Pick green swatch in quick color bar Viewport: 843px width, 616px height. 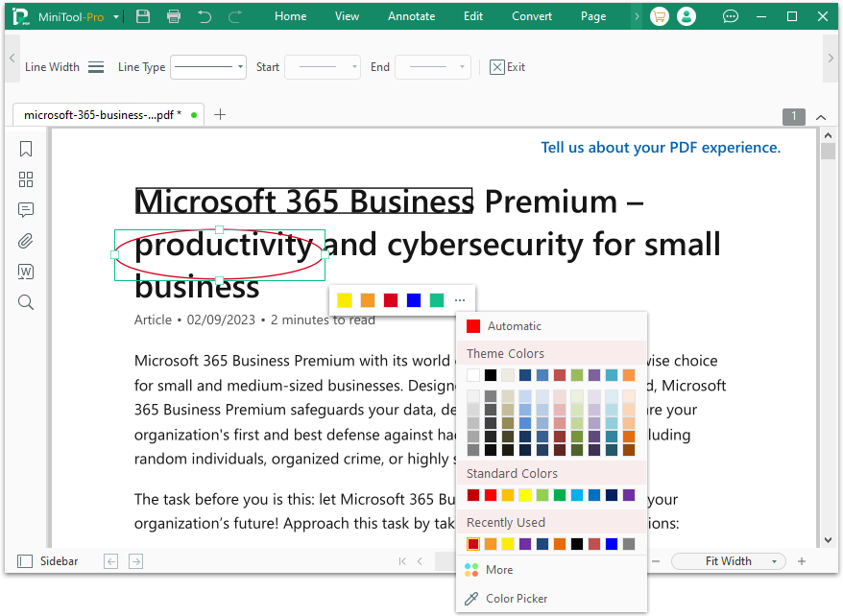pyautogui.click(x=437, y=300)
